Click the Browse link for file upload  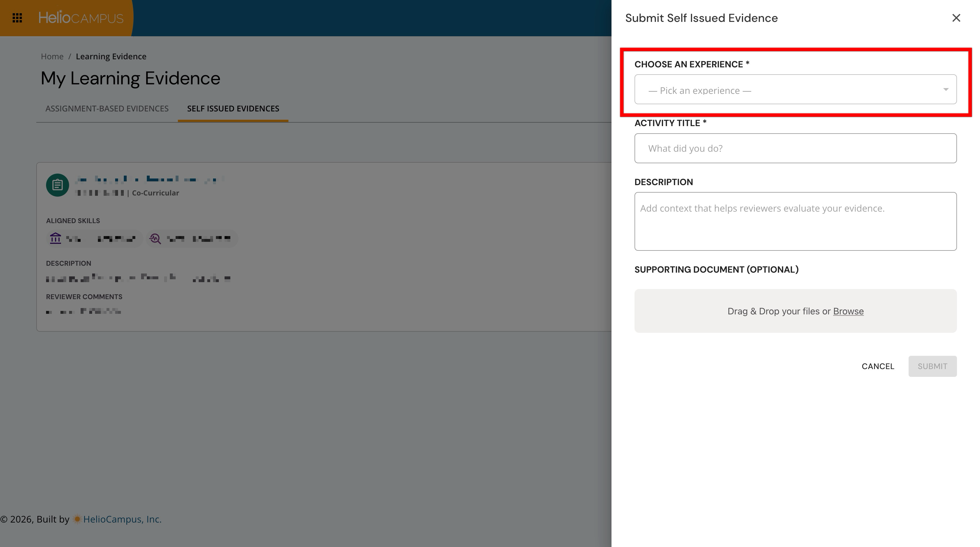click(848, 311)
